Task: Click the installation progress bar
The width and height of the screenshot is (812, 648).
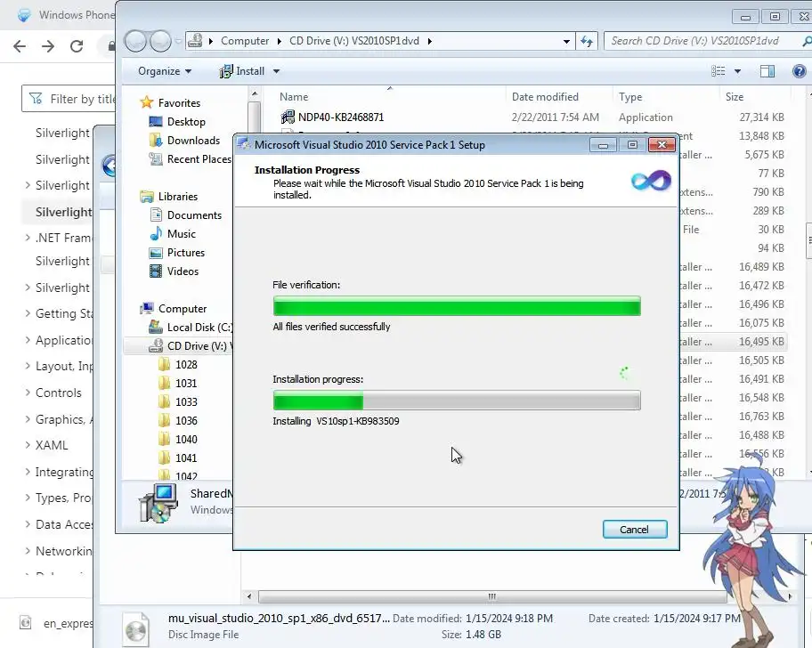Action: (457, 400)
